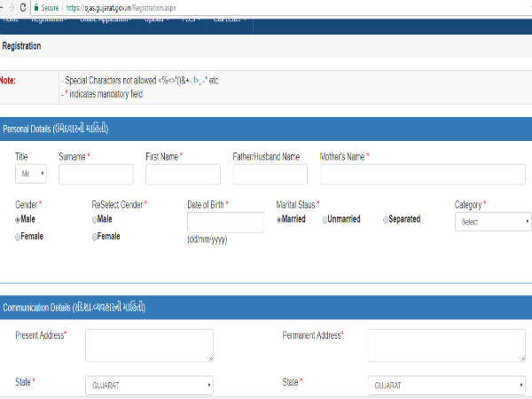The width and height of the screenshot is (532, 399).
Task: Click the Present Address text area
Action: pos(149,345)
